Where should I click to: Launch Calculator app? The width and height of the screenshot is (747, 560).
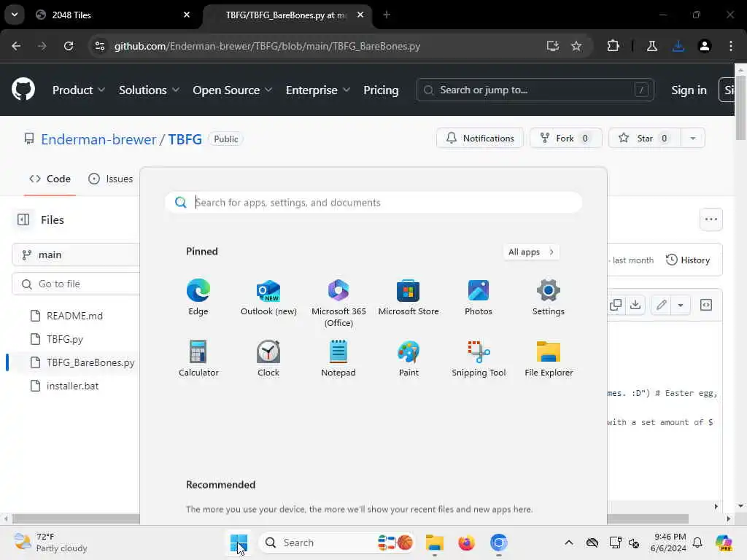(198, 358)
